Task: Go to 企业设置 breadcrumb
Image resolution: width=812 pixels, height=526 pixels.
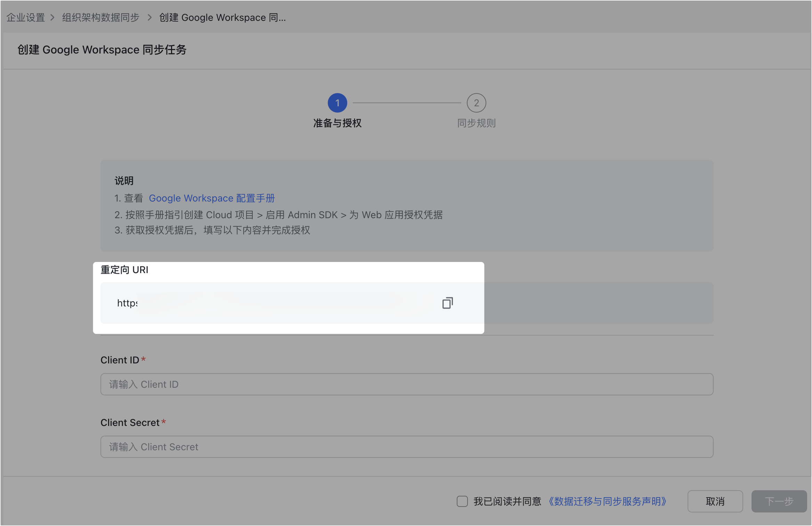Action: [26, 17]
